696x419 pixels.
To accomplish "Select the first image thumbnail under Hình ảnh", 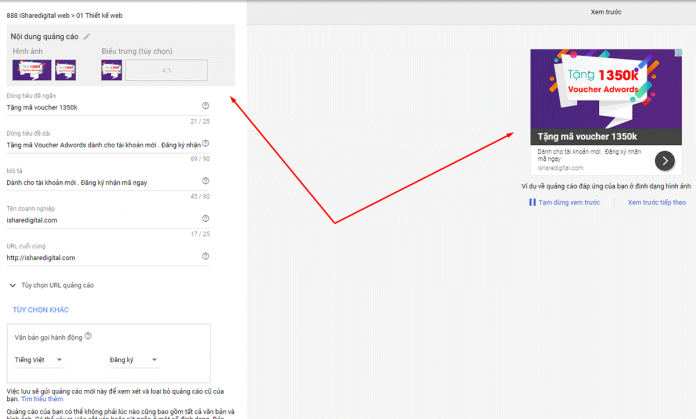I will [31, 69].
